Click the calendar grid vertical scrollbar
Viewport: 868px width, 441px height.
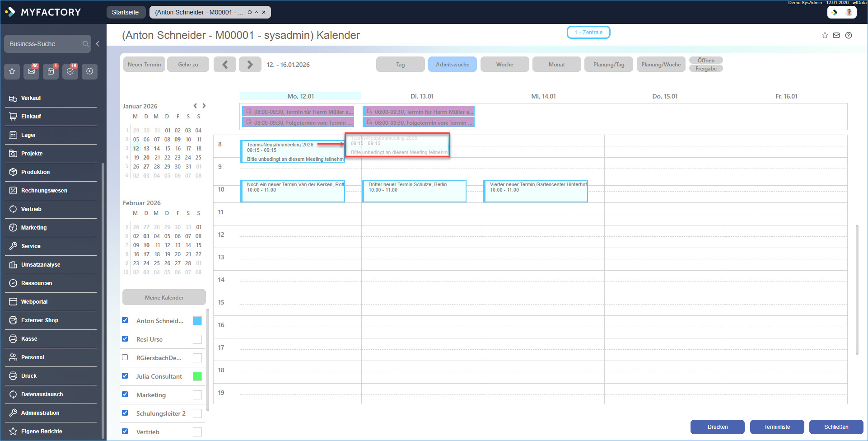(857, 289)
